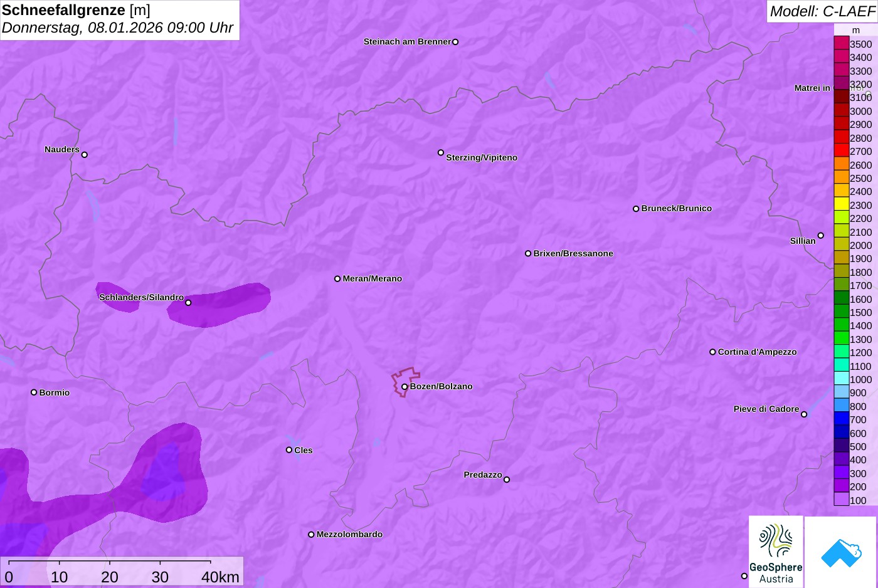Click the Nauders town marker
Image resolution: width=878 pixels, height=588 pixels.
coord(85,154)
